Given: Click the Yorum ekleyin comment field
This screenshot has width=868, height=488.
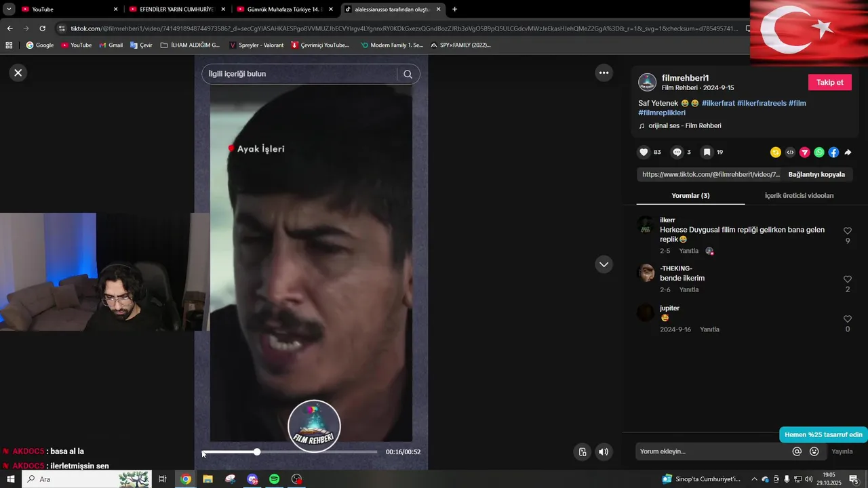Looking at the screenshot, I should click(x=712, y=451).
